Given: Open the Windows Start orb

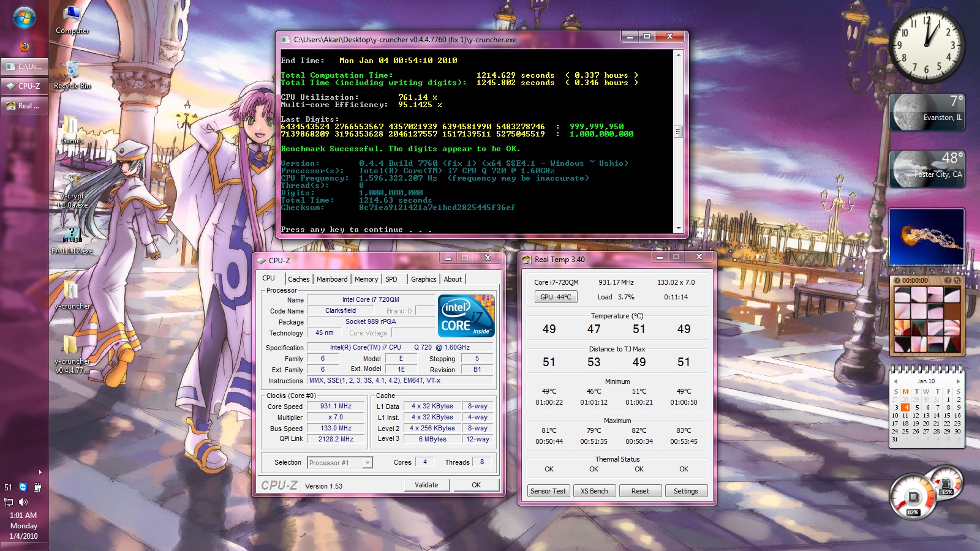Looking at the screenshot, I should coord(24,18).
